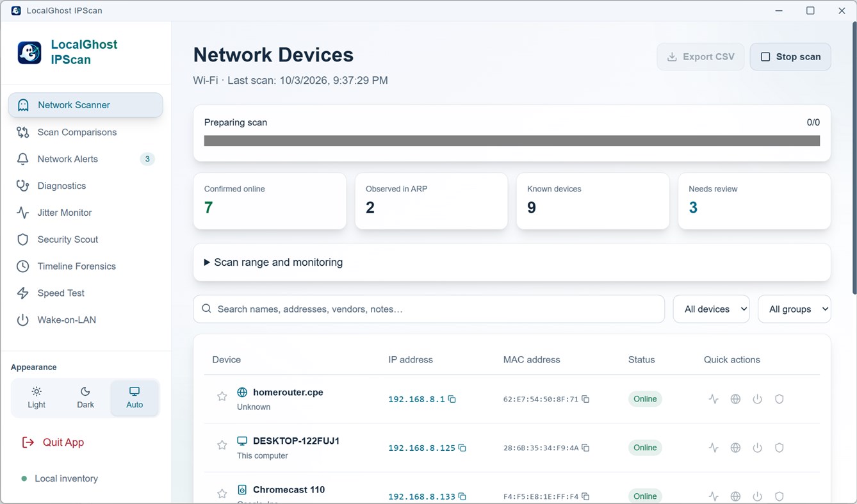
Task: Open Timeline Forensics
Action: pyautogui.click(x=85, y=266)
